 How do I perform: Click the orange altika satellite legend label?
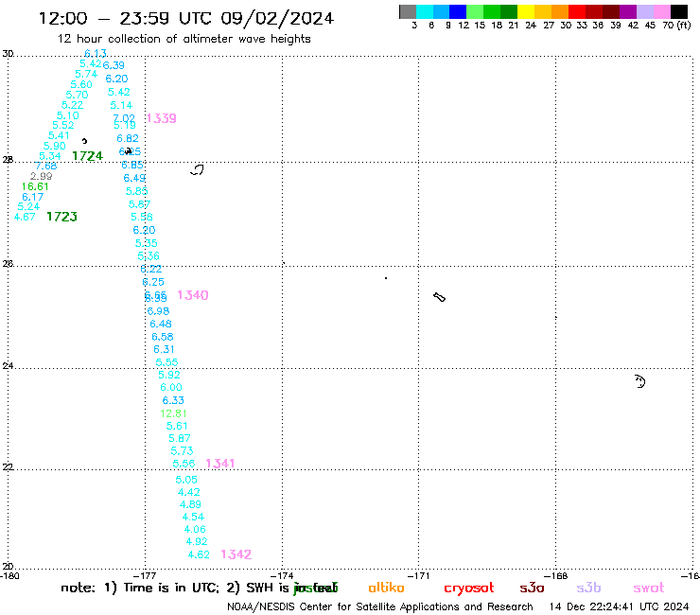click(x=386, y=588)
